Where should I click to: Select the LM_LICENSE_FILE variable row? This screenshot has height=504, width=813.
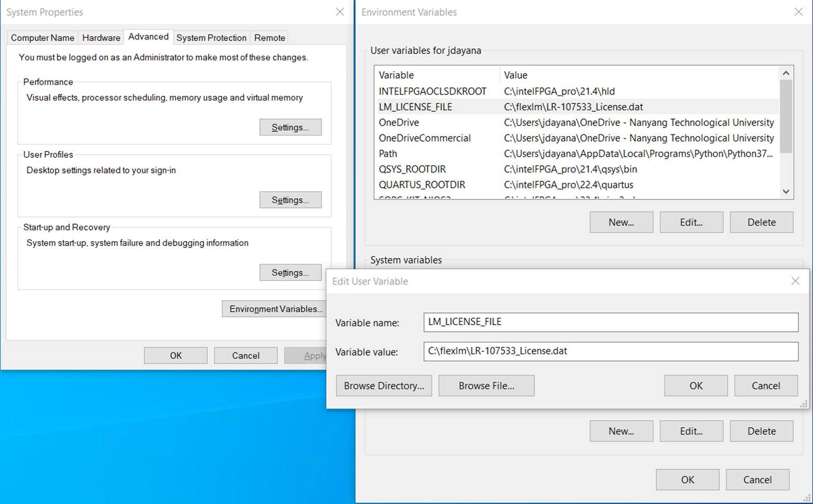(x=519, y=107)
